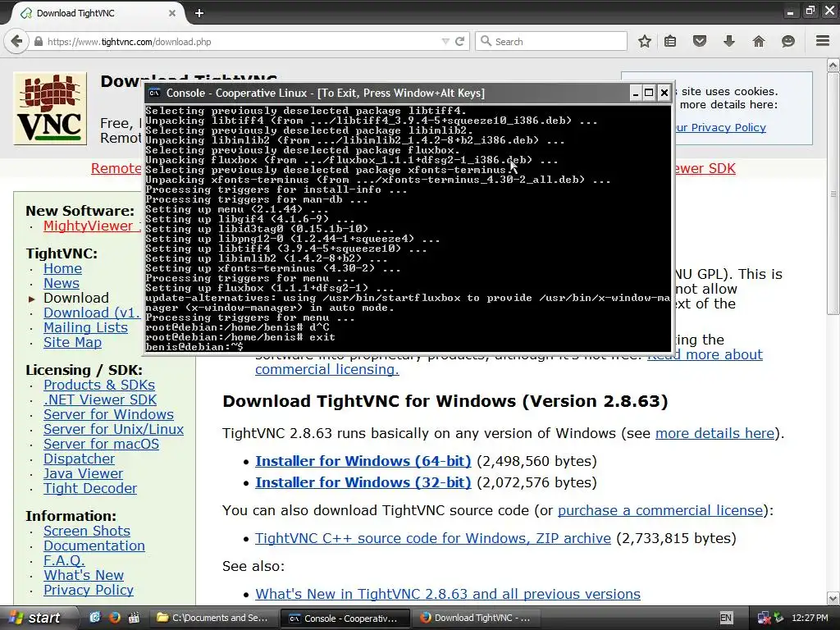Screen dimensions: 840x630
Task: Open What's New in TightVNC 2.8.63 link
Action: click(x=448, y=594)
